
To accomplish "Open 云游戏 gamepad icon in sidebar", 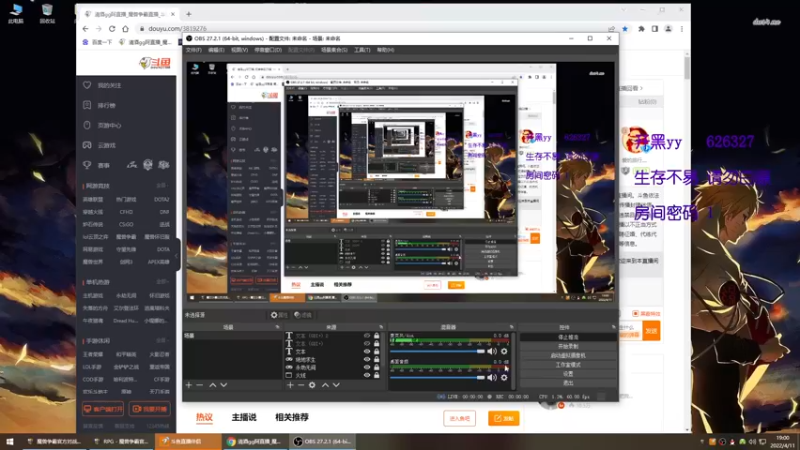I will [87, 145].
